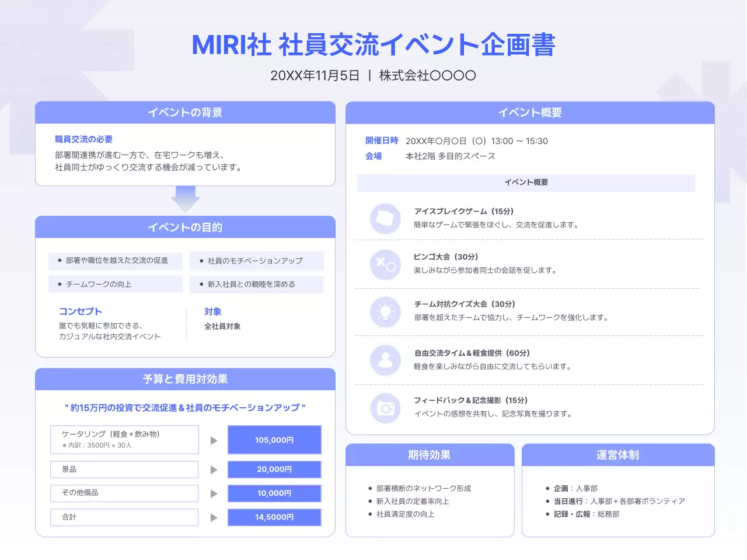The height and width of the screenshot is (560, 747).
Task: Switch to the イベント概要 gray tab bar
Action: (x=526, y=183)
